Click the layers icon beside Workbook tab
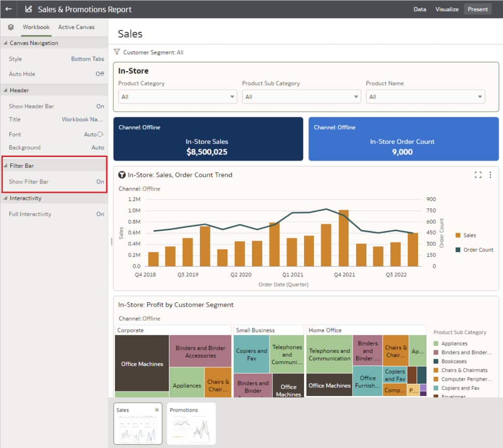Image resolution: width=503 pixels, height=448 pixels. (x=10, y=27)
